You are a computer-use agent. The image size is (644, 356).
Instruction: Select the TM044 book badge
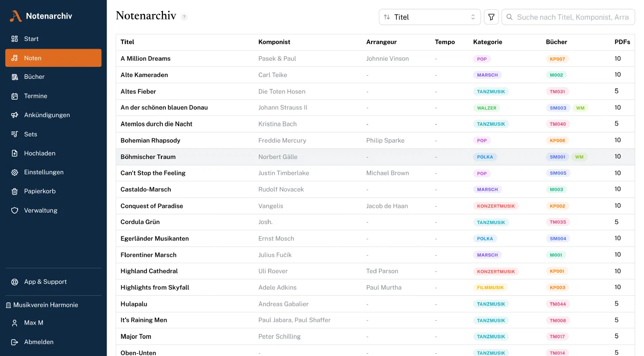coord(558,304)
